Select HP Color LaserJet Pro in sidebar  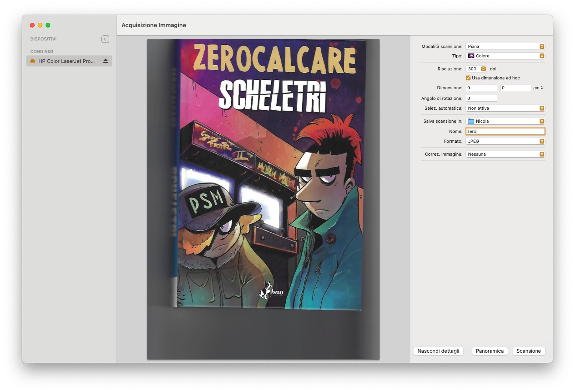[x=66, y=61]
